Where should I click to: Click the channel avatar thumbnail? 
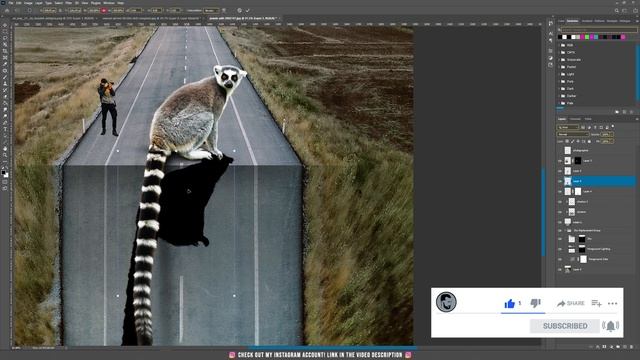(446, 302)
